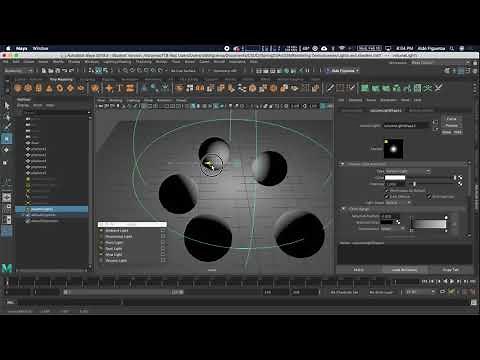
Task: Toggle Emit Diffuse checkbox
Action: 387,197
